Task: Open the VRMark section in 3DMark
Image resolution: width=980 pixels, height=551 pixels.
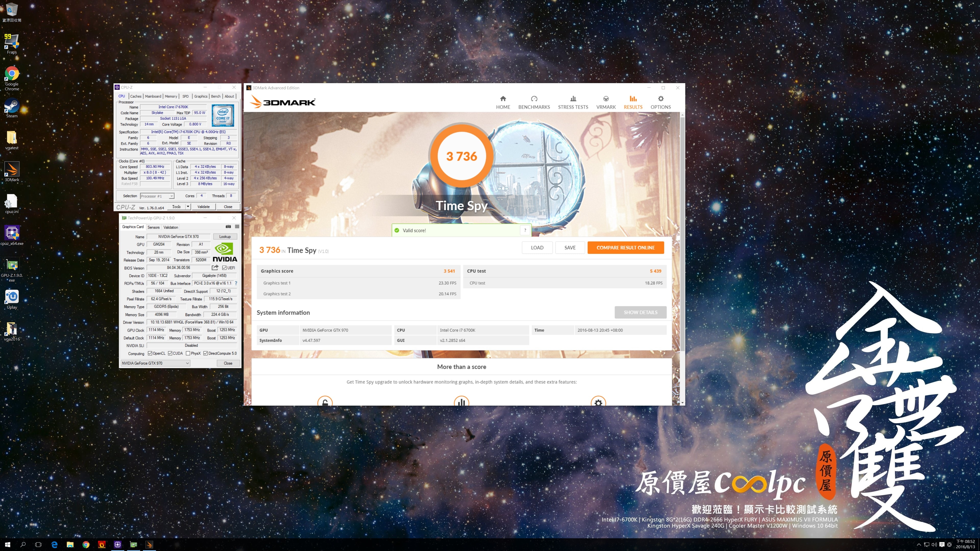Action: click(606, 103)
